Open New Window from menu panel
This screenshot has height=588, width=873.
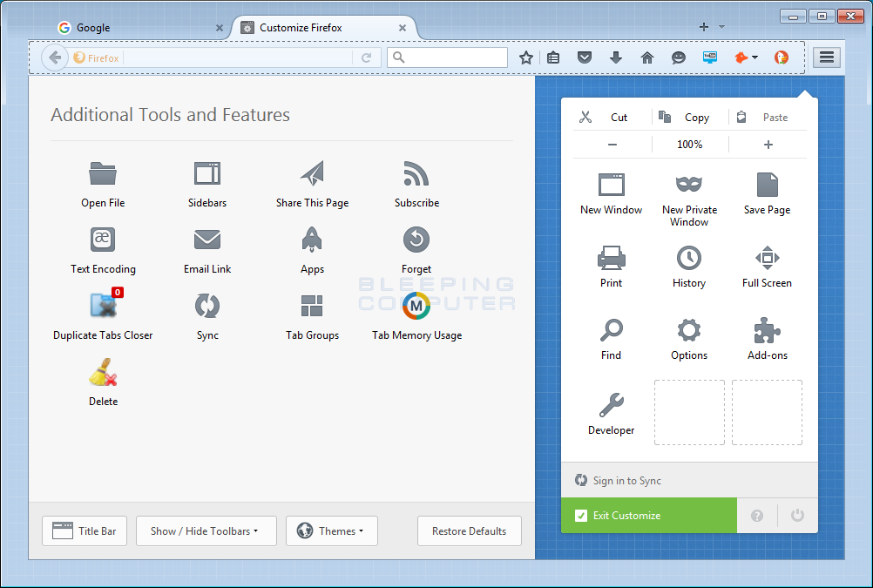[x=612, y=185]
